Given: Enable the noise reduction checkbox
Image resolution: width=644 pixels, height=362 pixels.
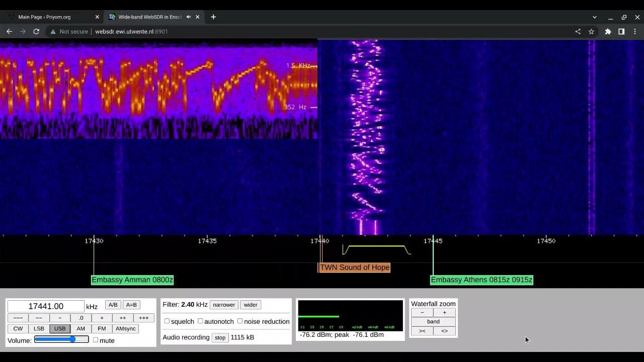Looking at the screenshot, I should pos(240,321).
